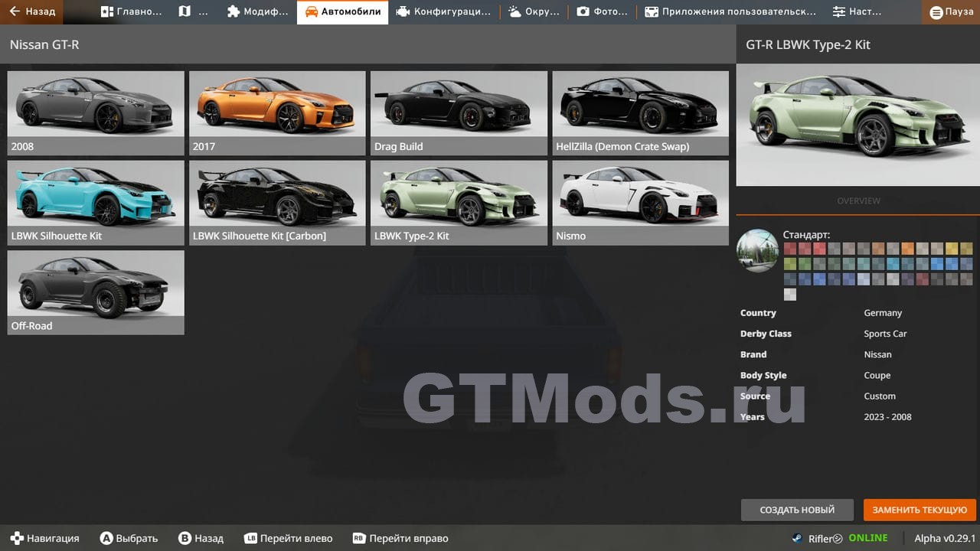This screenshot has height=551, width=980.
Task: Open the Окру... weather environment tab
Action: click(534, 11)
